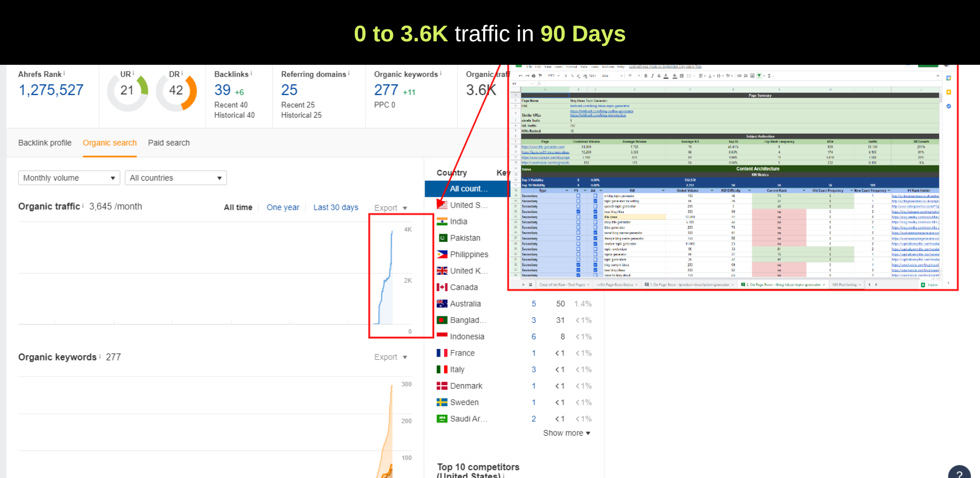Select All countries row in country list
This screenshot has height=478, width=980.
tap(468, 189)
